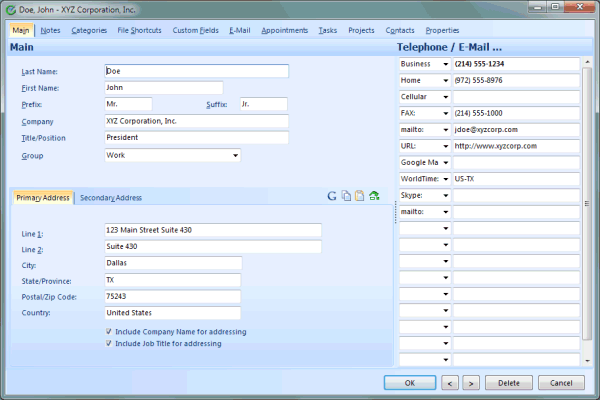
Task: Switch to the Notes tab
Action: (51, 30)
